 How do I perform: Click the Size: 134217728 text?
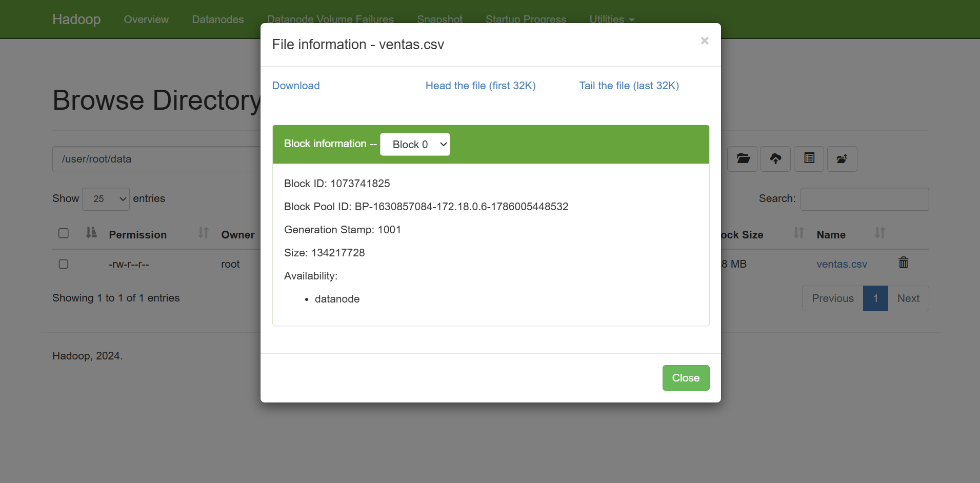pyautogui.click(x=324, y=253)
